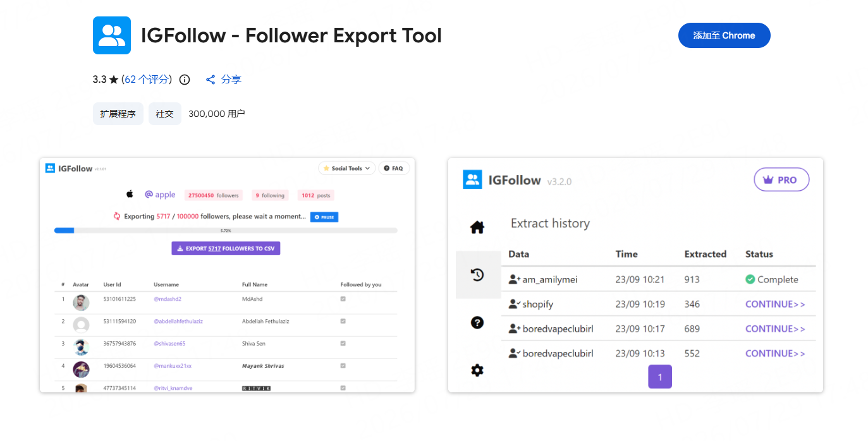Select the 社交 category tag
868x441 pixels.
coord(165,114)
